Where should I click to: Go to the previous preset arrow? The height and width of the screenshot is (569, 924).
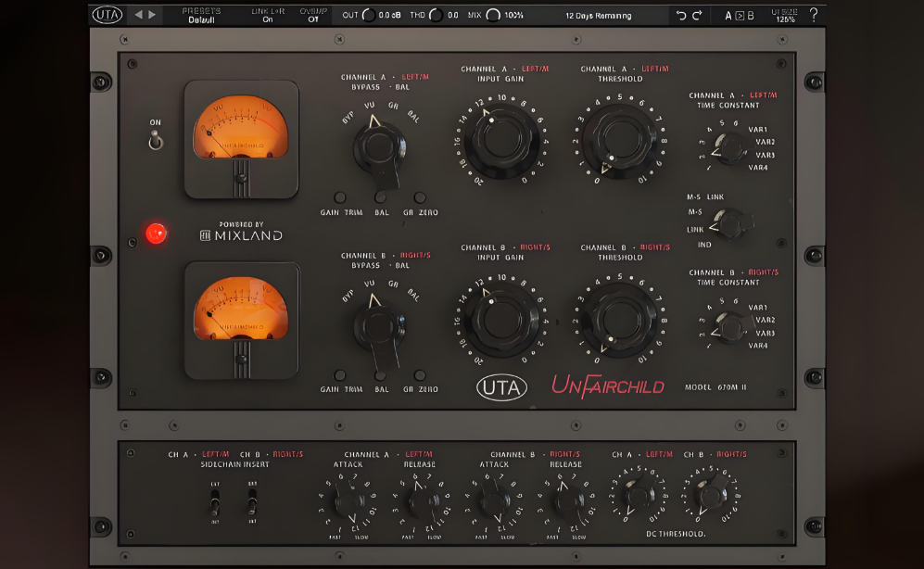138,15
